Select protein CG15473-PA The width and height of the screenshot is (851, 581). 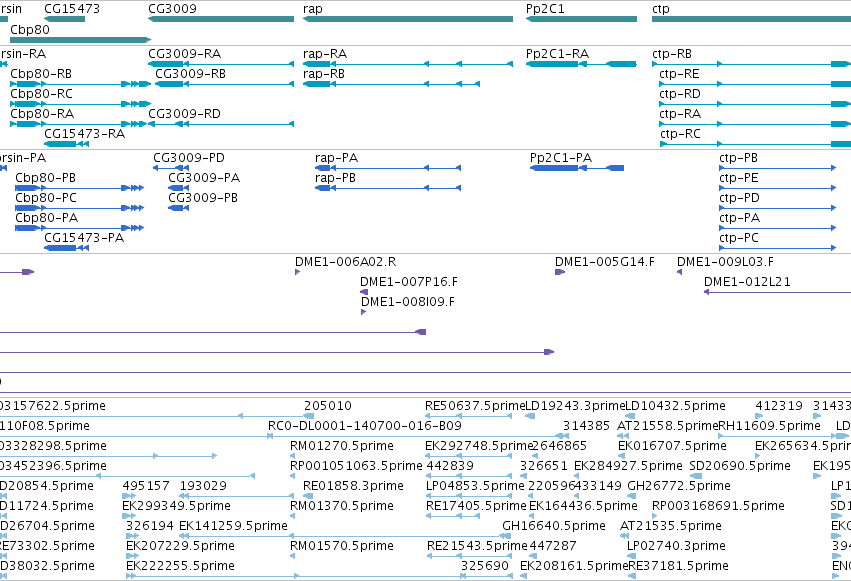84,238
